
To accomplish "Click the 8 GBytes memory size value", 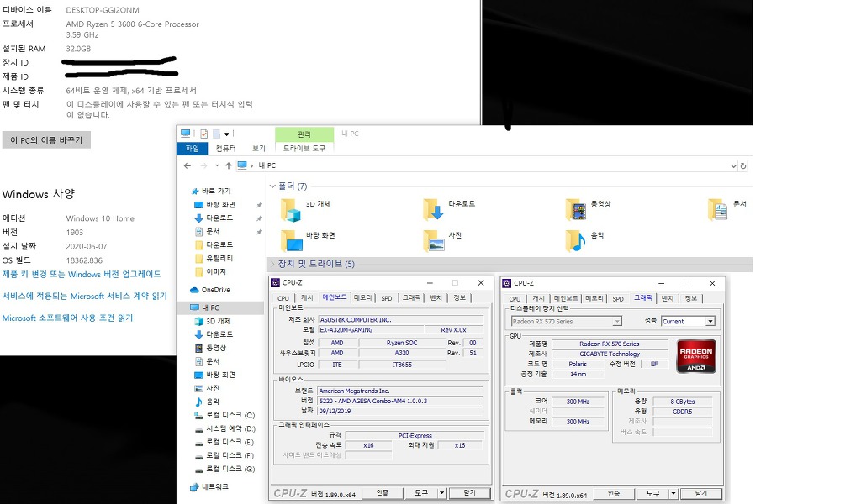I will point(683,402).
